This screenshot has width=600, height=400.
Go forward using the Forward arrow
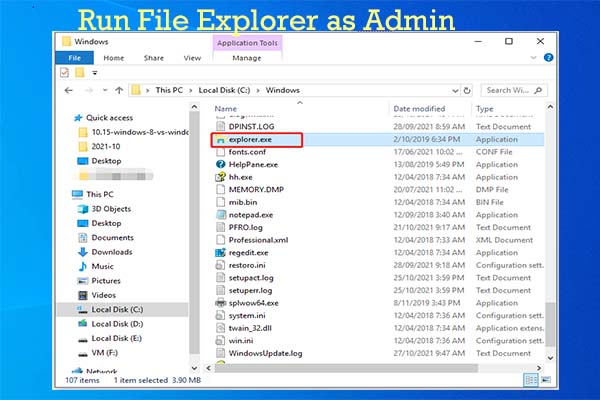[x=89, y=90]
